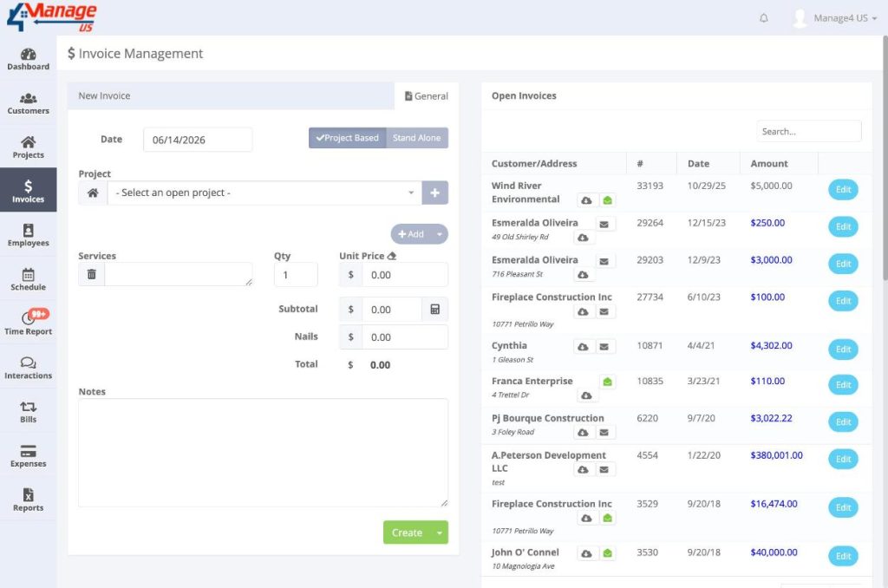Edit invoice 3530 for John O' Connel
The height and width of the screenshot is (588, 888).
pos(843,556)
